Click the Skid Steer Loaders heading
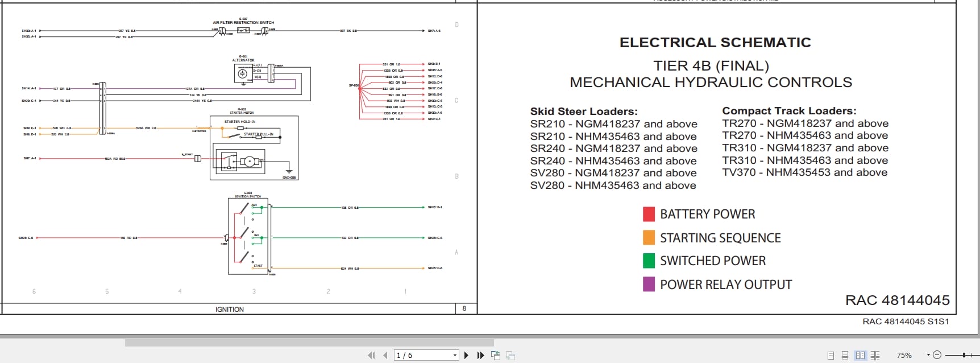980x363 pixels. [x=584, y=112]
